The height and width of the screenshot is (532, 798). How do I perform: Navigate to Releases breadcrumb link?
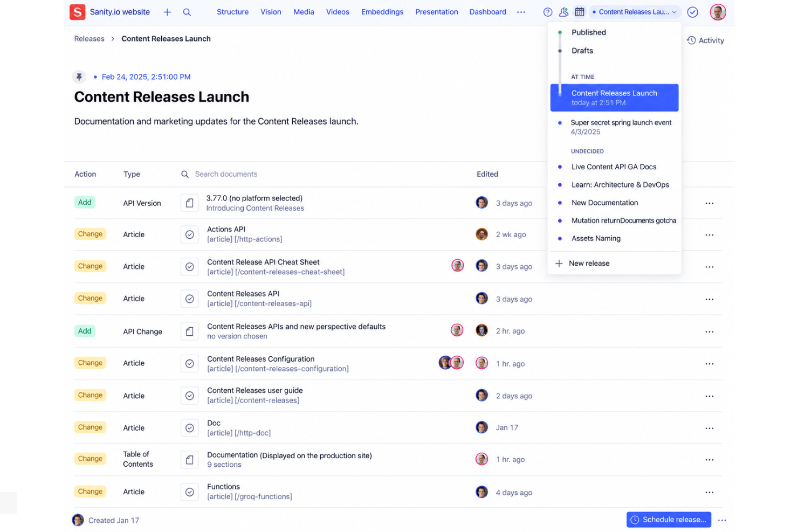(90, 39)
